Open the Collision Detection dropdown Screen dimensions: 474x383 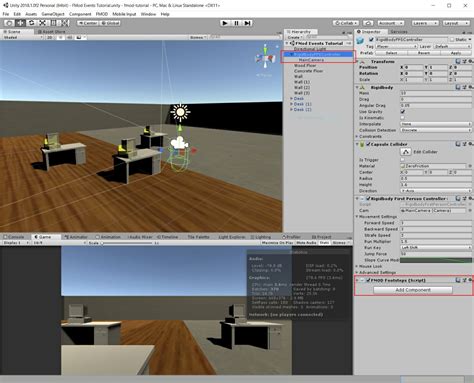[x=436, y=130]
